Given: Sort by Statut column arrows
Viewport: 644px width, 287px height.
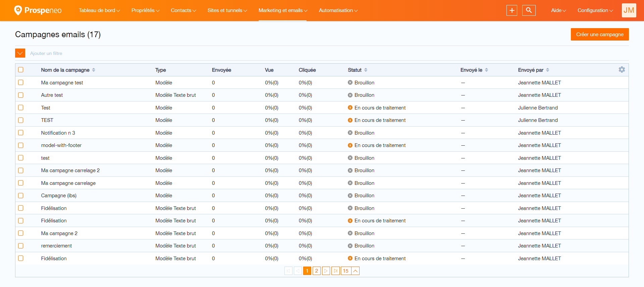Looking at the screenshot, I should pos(366,70).
